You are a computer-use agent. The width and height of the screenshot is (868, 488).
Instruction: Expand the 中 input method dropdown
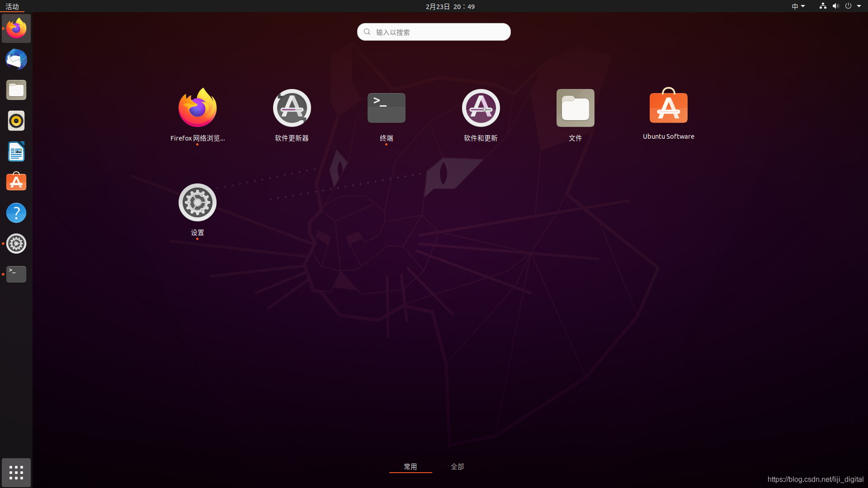coord(798,6)
